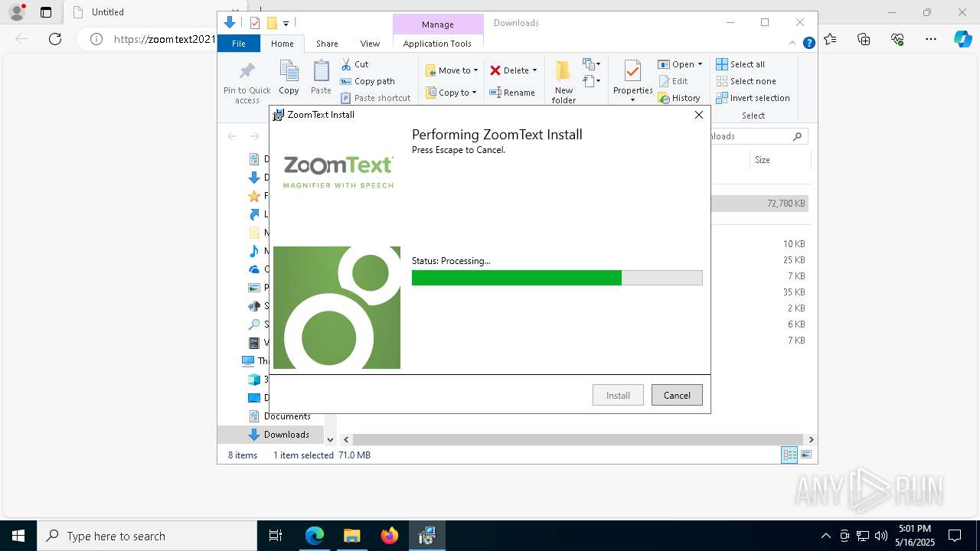
Task: Switch to the Share ribbon tab
Action: pos(327,44)
